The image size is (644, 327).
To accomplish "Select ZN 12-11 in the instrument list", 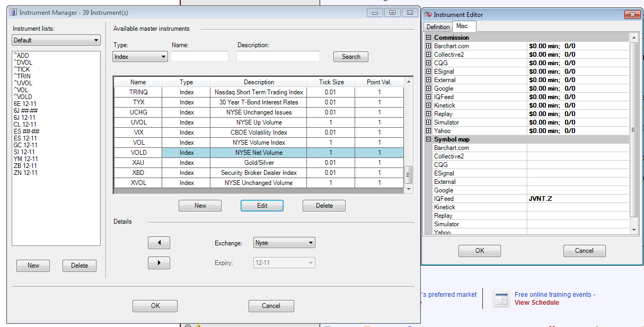I will coord(25,173).
